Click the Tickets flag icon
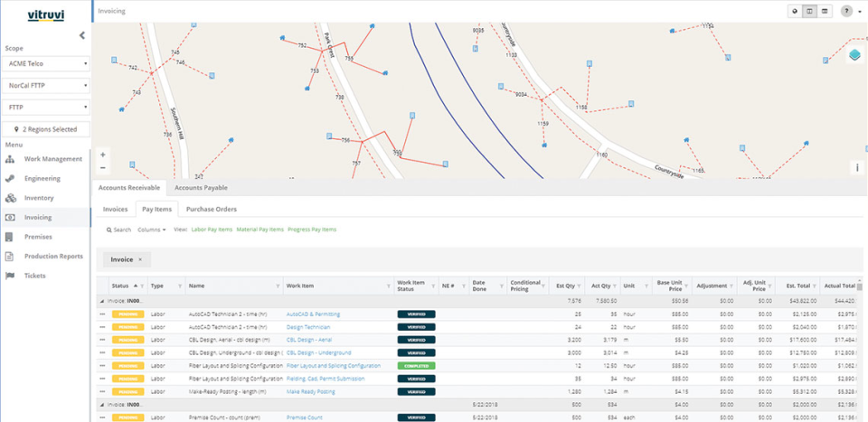 (9, 276)
